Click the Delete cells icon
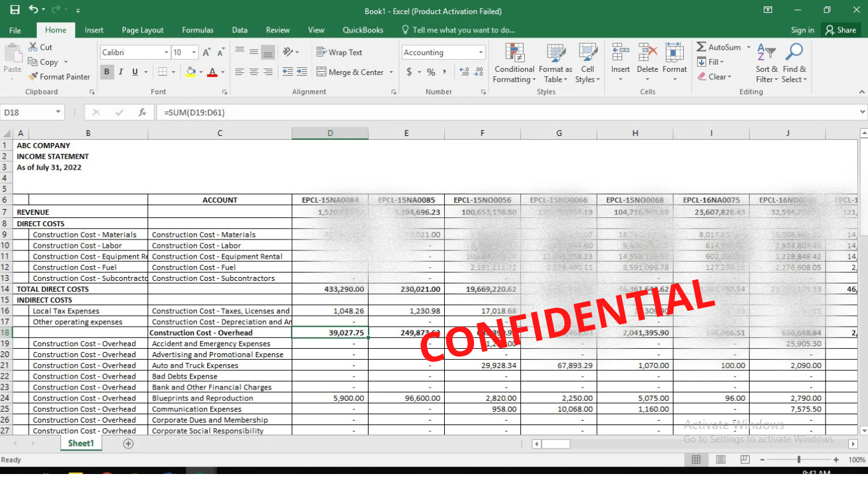The image size is (868, 488). tap(648, 52)
